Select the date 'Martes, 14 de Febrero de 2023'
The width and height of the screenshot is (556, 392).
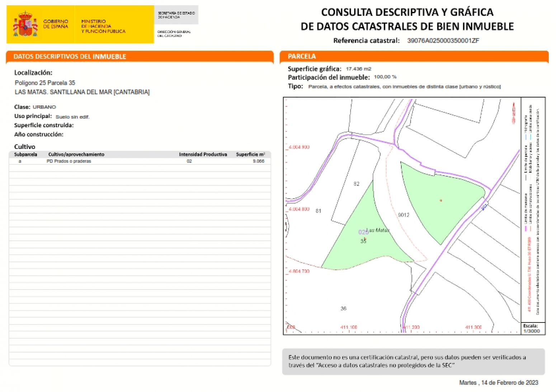tap(499, 383)
